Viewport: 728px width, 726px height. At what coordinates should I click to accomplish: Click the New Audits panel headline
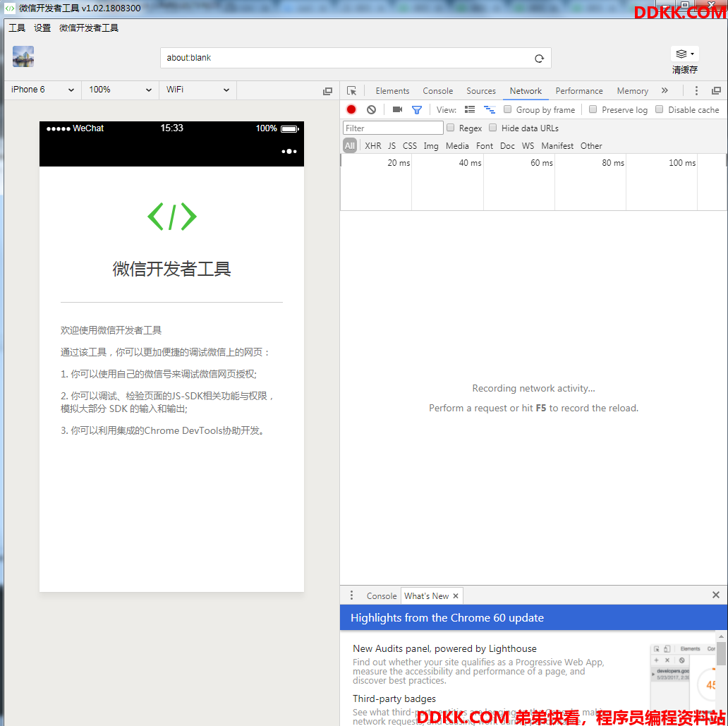pos(444,648)
